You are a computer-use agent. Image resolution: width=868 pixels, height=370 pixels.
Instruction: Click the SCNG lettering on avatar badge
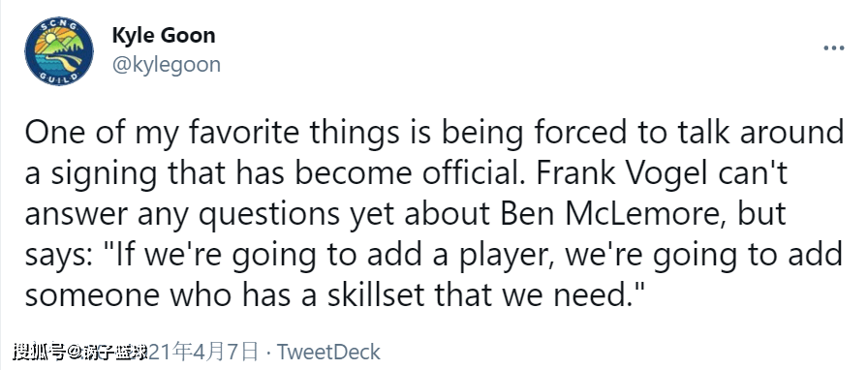(x=59, y=25)
